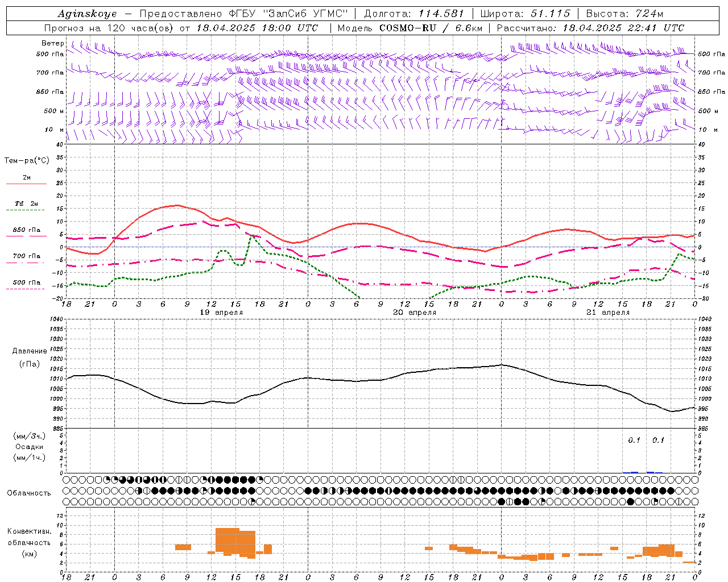Click the first "0.1" precipitation value

pyautogui.click(x=634, y=440)
